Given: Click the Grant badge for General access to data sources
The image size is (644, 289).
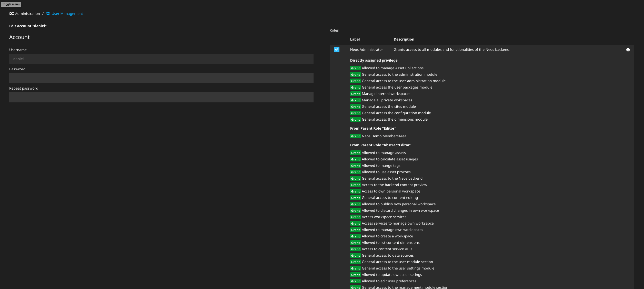Looking at the screenshot, I should click(x=355, y=255).
